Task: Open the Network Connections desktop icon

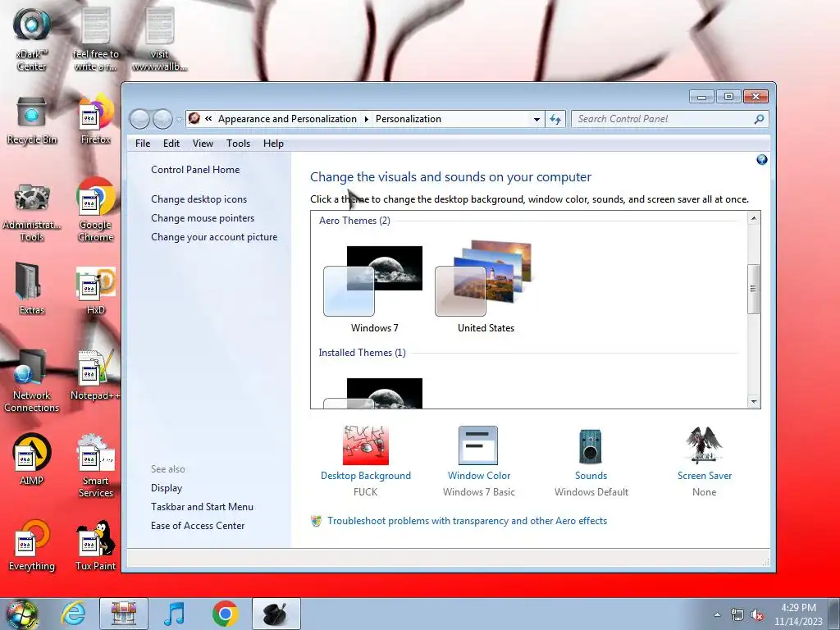Action: coord(32,381)
